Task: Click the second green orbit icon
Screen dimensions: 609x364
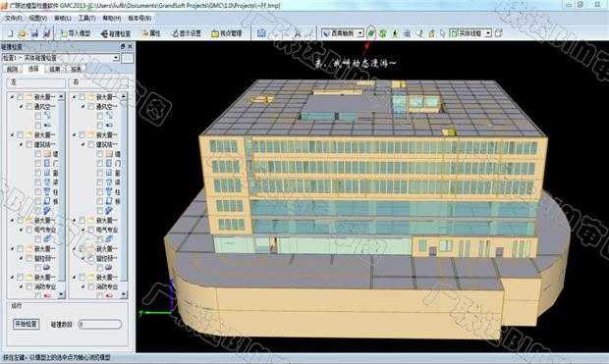Action: pyautogui.click(x=383, y=33)
